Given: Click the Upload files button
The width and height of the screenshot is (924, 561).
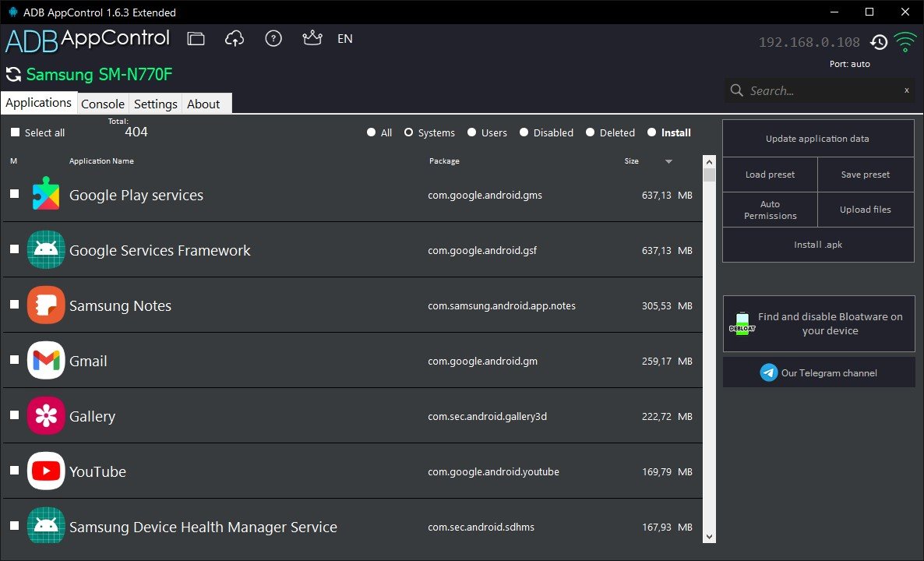Looking at the screenshot, I should point(866,210).
